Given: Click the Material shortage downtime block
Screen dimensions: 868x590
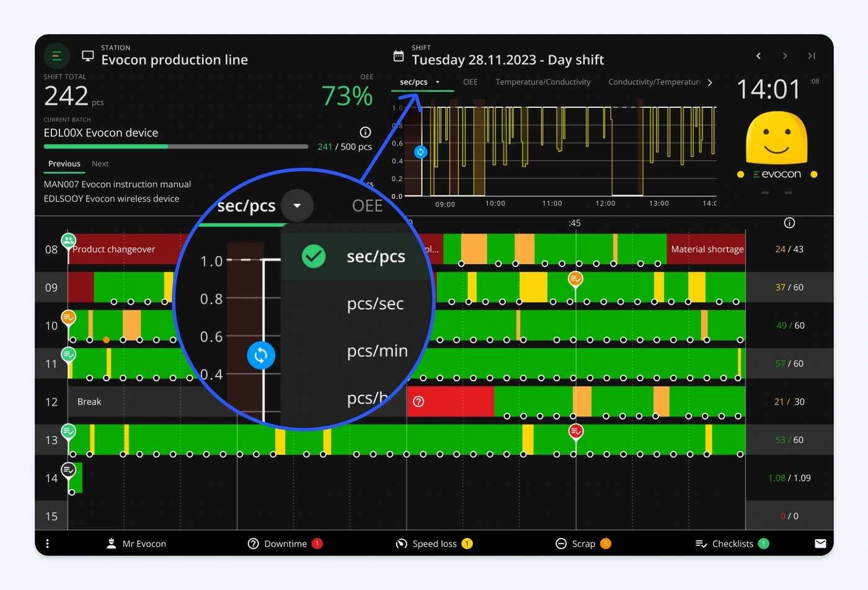Looking at the screenshot, I should [706, 249].
